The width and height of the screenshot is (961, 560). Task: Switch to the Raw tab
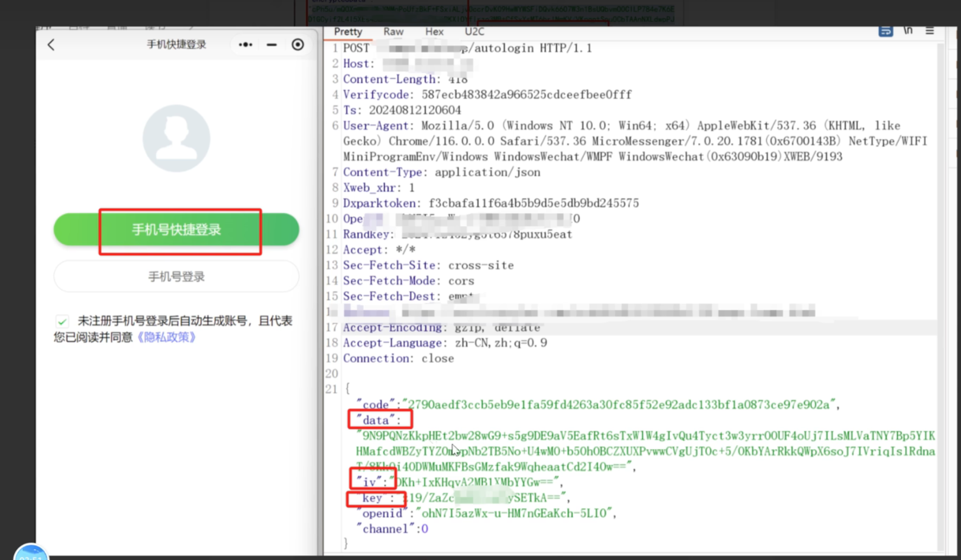pyautogui.click(x=393, y=32)
